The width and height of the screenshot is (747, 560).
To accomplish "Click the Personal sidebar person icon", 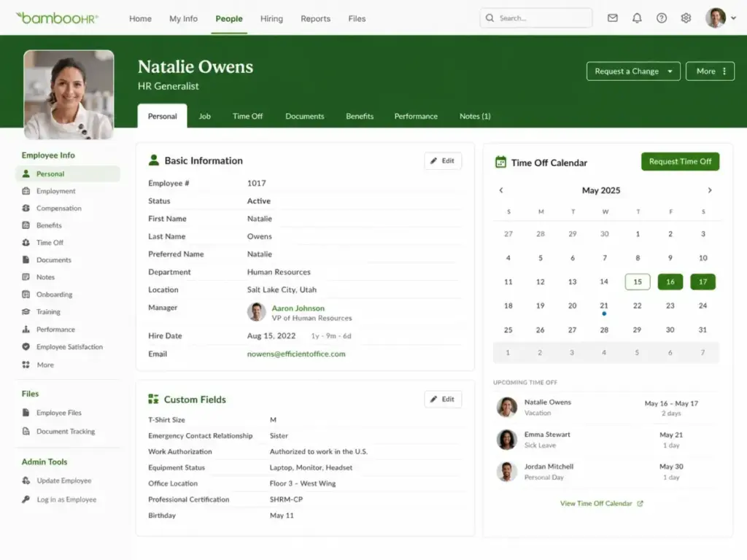I will 26,174.
